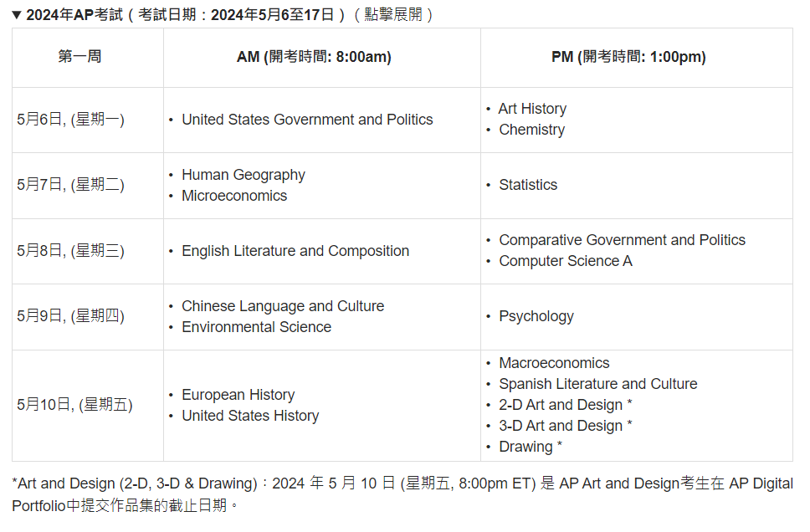
Task: Select the Human Geography entry
Action: [243, 175]
